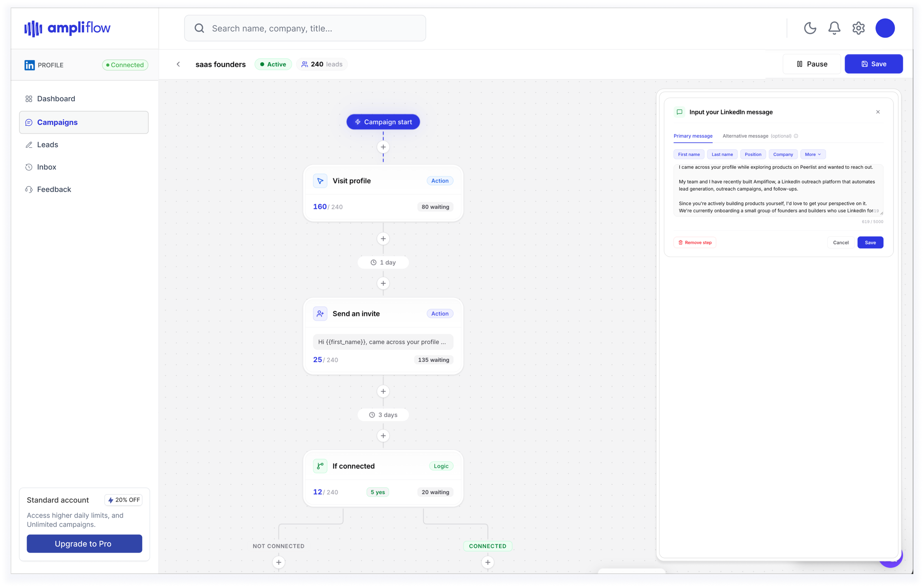Select the Visit profile step title

coord(352,181)
